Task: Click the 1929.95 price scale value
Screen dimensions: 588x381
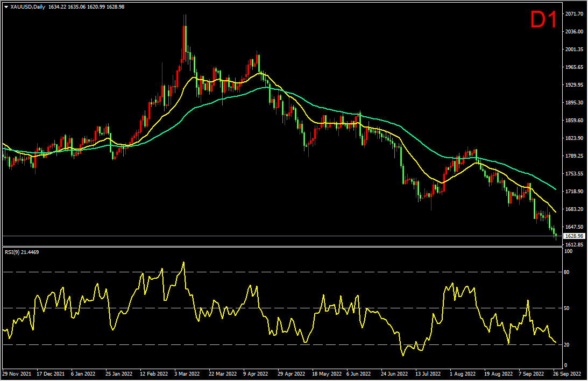Action: click(574, 84)
